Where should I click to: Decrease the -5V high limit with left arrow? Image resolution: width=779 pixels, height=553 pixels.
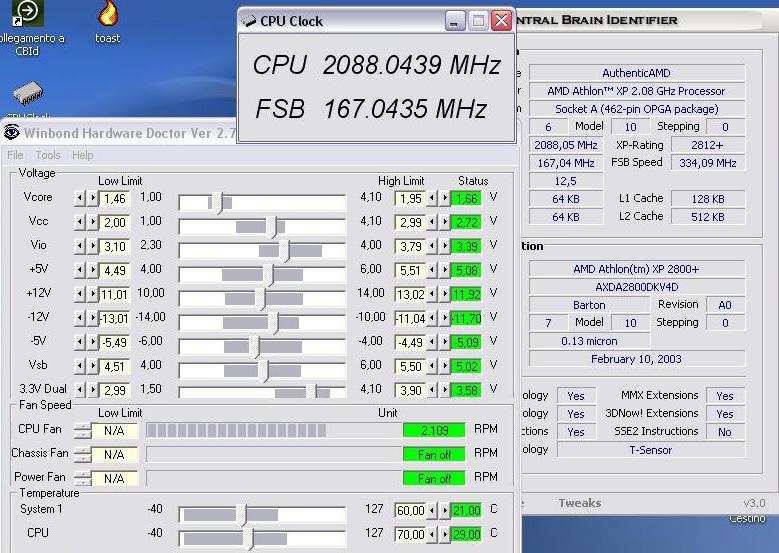click(x=432, y=342)
